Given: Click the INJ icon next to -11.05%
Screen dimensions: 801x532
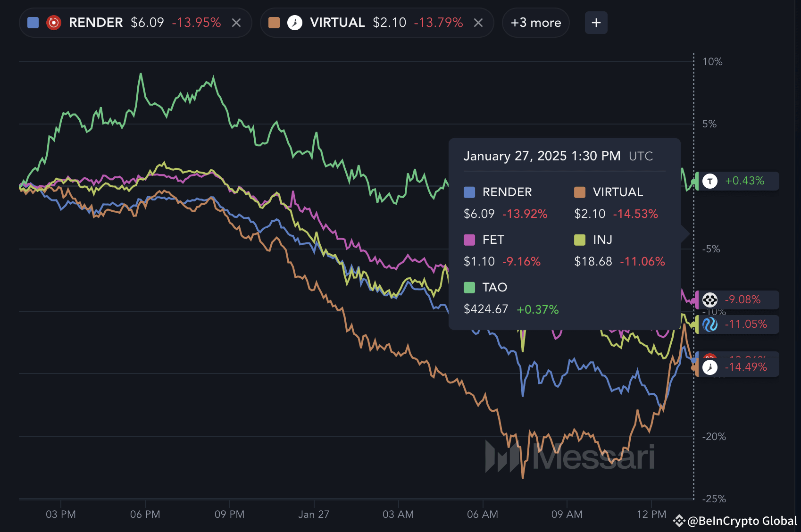Looking at the screenshot, I should [710, 324].
